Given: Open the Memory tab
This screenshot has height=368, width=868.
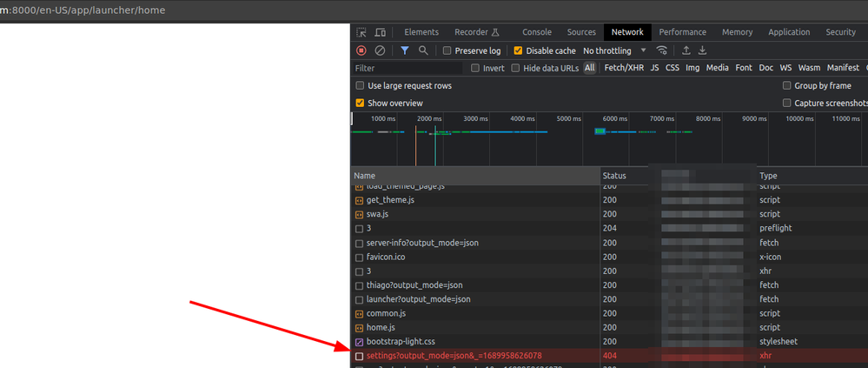Looking at the screenshot, I should [x=737, y=32].
